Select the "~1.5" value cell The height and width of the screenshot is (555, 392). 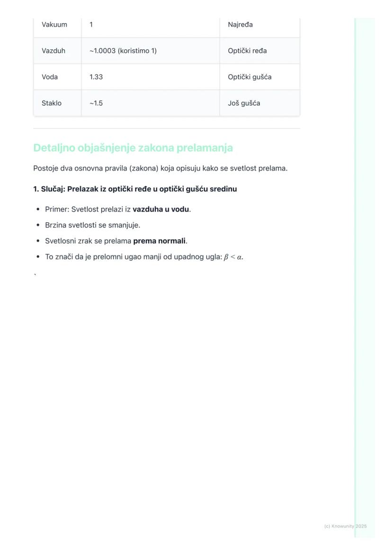pyautogui.click(x=96, y=103)
